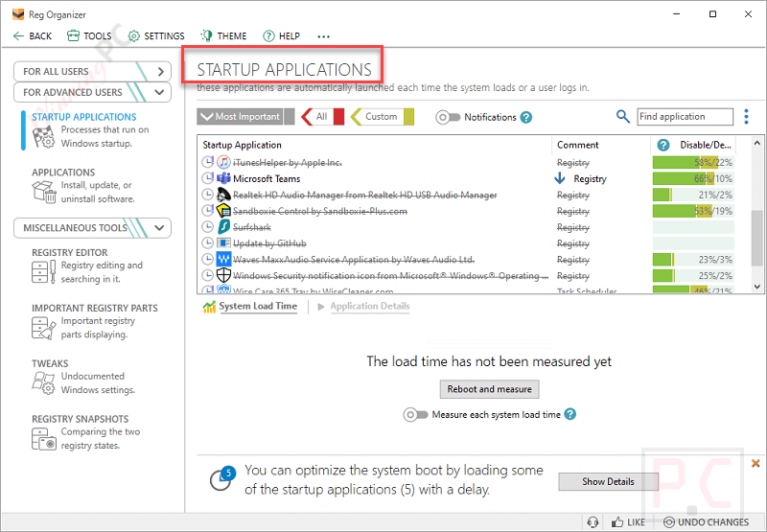This screenshot has height=532, width=767.
Task: Click the Sandboxie Control app icon
Action: tap(224, 211)
